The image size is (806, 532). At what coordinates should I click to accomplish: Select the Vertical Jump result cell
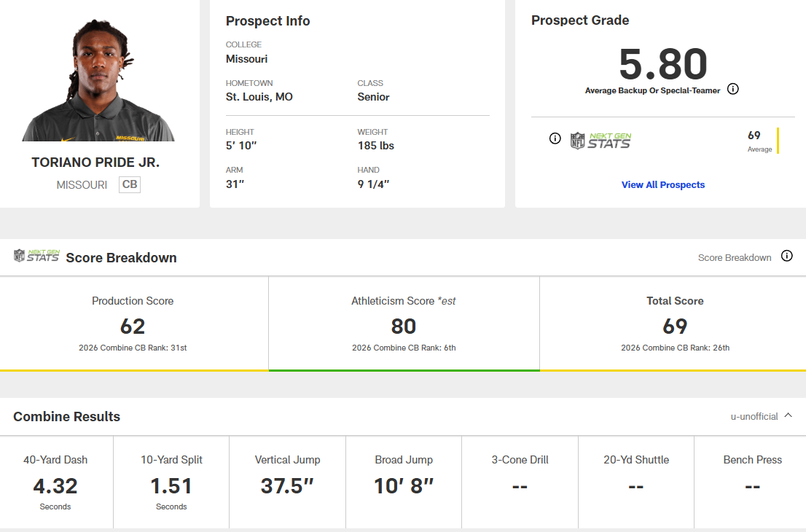287,483
